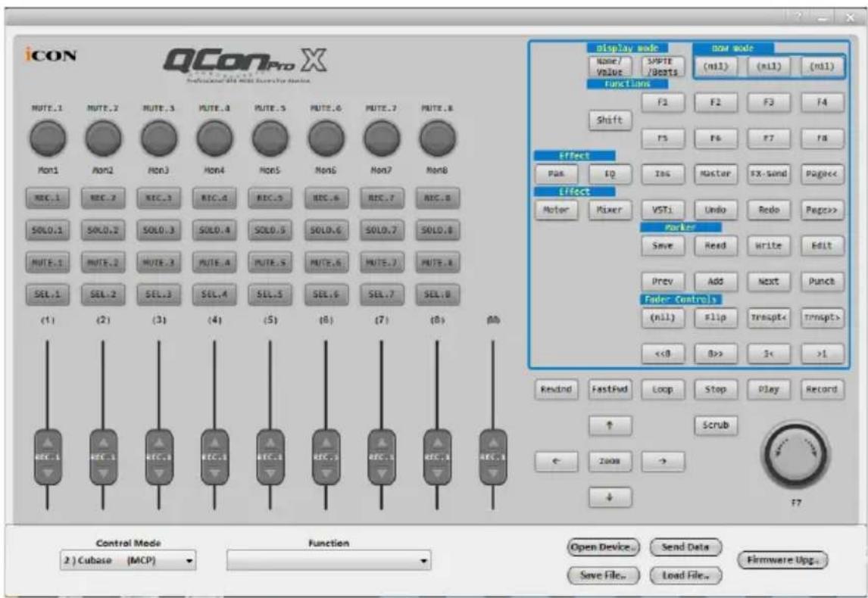Click the VSTi button

(x=663, y=210)
